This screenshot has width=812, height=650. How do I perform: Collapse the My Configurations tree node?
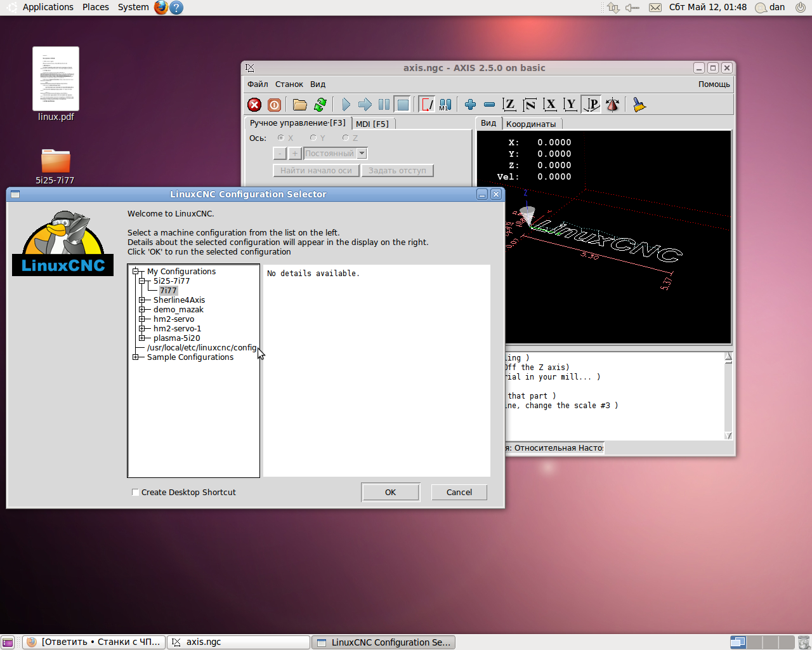click(135, 272)
